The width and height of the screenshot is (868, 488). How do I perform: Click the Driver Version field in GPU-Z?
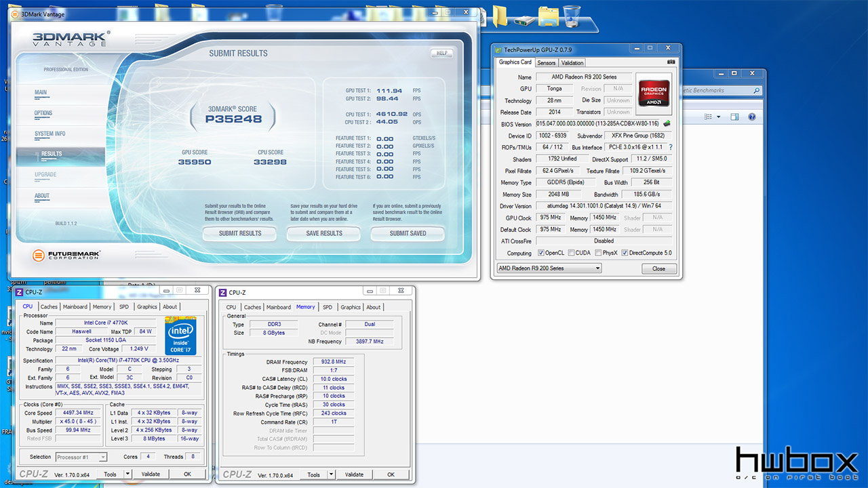604,205
